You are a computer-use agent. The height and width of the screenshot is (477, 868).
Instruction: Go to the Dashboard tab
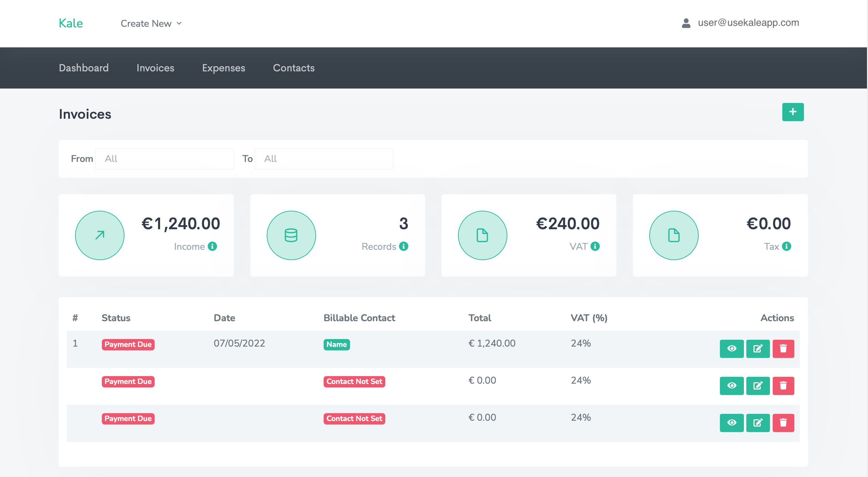(x=84, y=68)
